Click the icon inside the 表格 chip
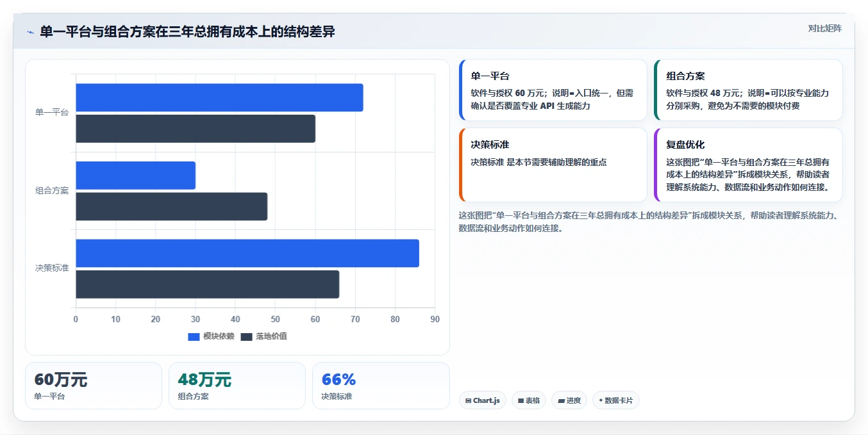 coord(521,401)
